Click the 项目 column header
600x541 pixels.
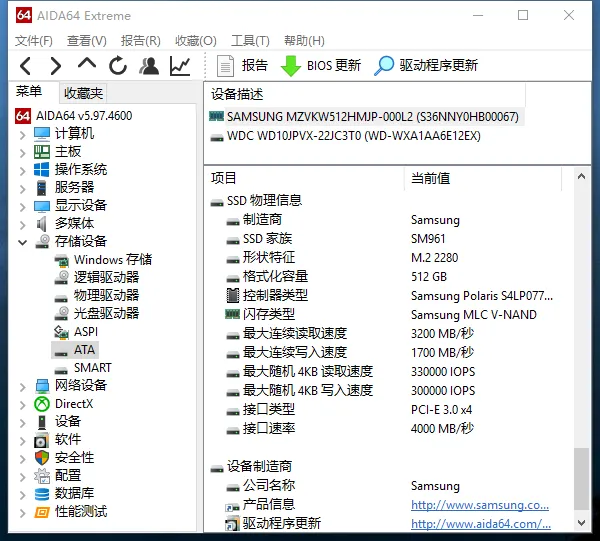click(x=304, y=179)
